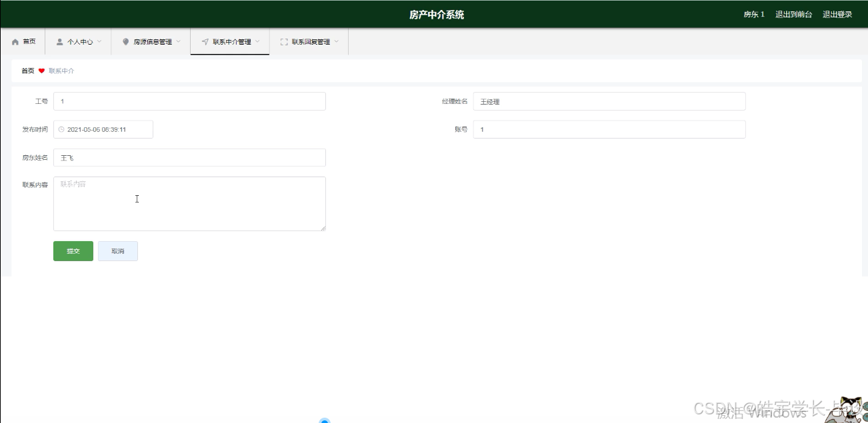Expand the 联系回复管理 dropdown arrow
Viewport: 868px width, 423px height.
336,42
